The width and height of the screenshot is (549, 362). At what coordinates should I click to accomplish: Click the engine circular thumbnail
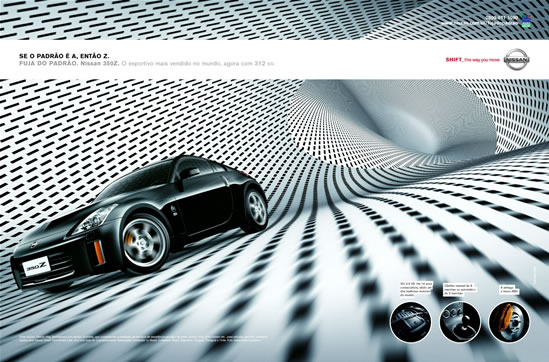(x=411, y=322)
